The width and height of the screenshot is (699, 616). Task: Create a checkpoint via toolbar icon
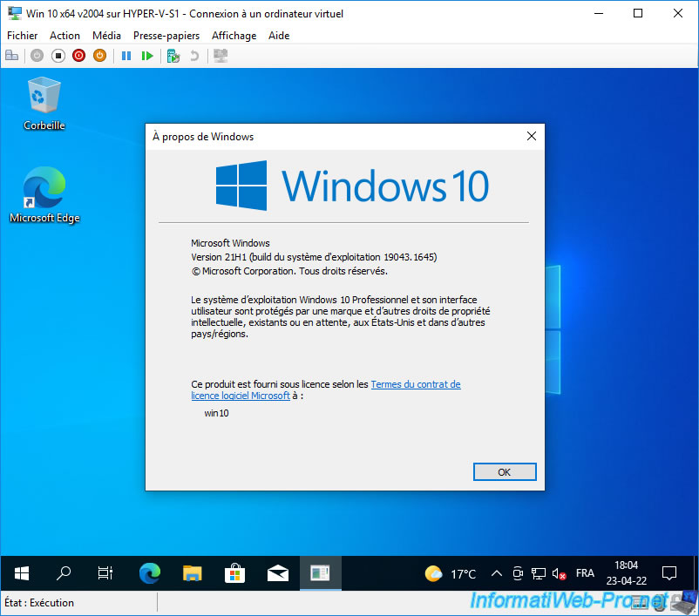[x=173, y=56]
